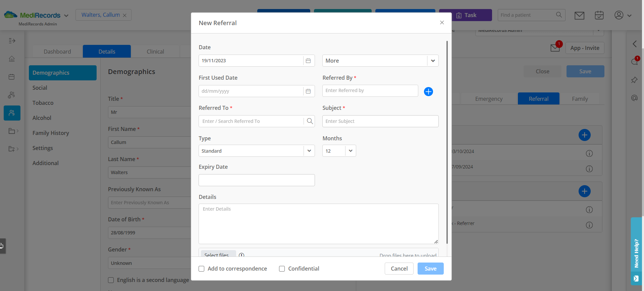Screen dimensions: 644x291
Task: Focus the Enter Subject field
Action: pyautogui.click(x=380, y=121)
